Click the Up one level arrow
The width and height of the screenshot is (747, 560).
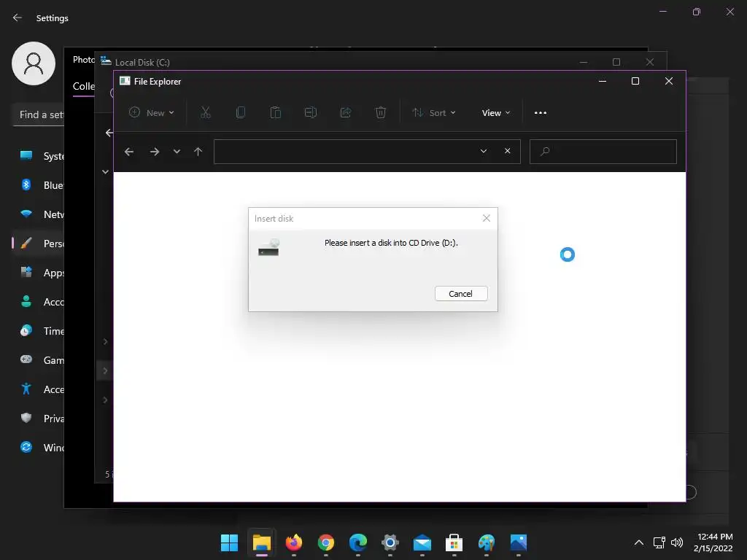(198, 152)
